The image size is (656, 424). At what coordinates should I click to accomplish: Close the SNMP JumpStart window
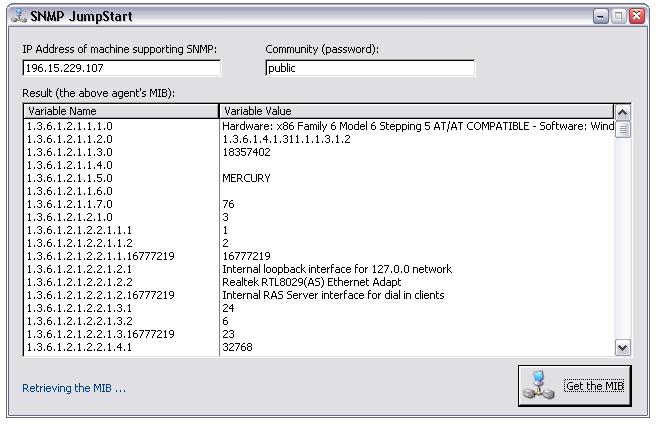tap(637, 16)
